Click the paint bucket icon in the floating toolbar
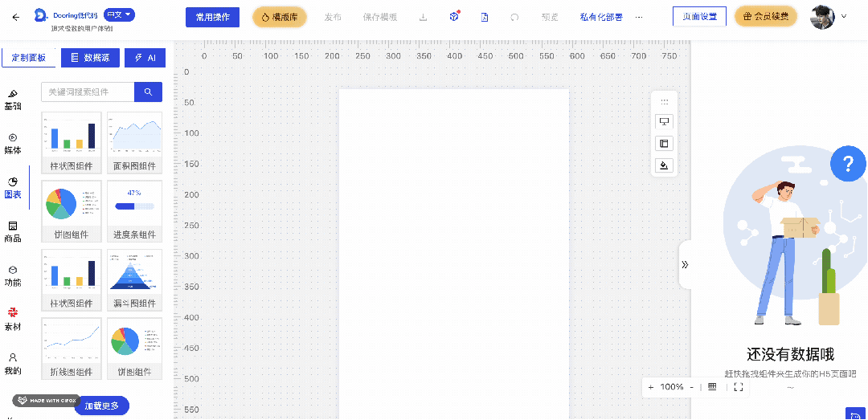This screenshot has height=420, width=868. point(665,165)
